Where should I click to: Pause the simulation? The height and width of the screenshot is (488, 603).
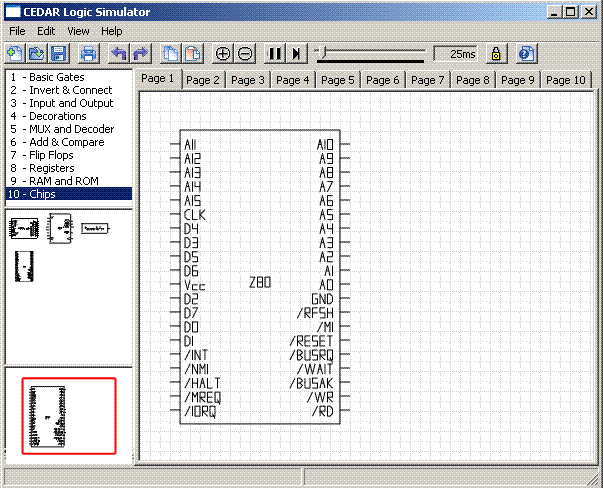coord(275,53)
